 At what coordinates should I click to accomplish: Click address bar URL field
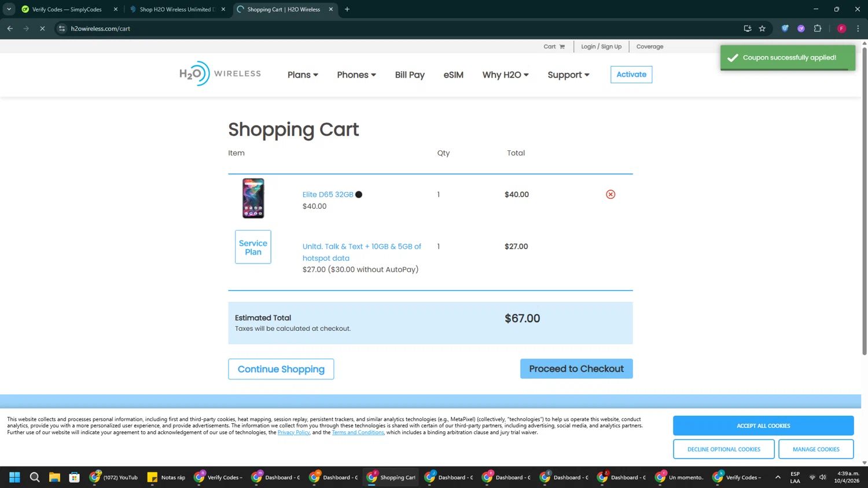[x=399, y=28]
